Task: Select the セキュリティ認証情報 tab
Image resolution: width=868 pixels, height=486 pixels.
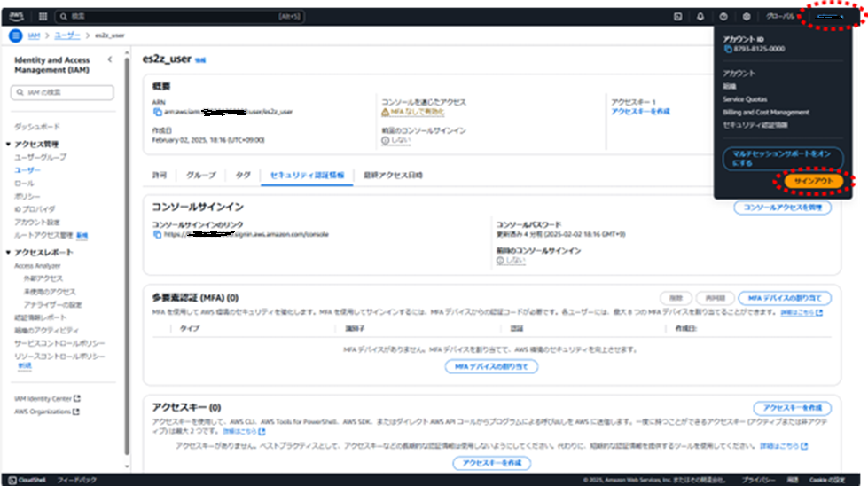Action: pyautogui.click(x=307, y=175)
